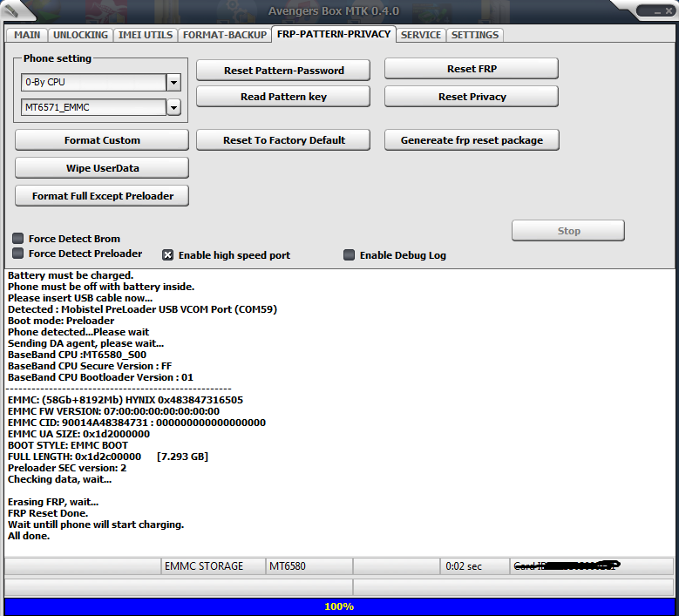Click the Format Custom button

[102, 140]
